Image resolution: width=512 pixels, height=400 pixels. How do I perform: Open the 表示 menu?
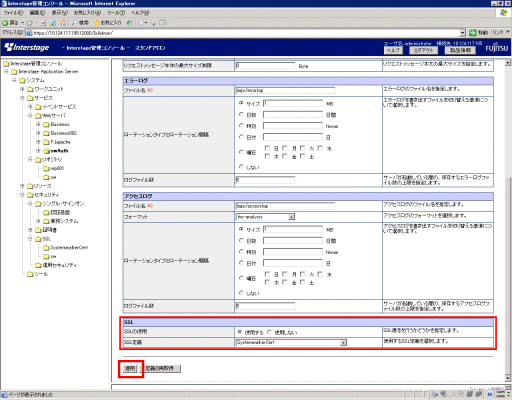coord(60,13)
